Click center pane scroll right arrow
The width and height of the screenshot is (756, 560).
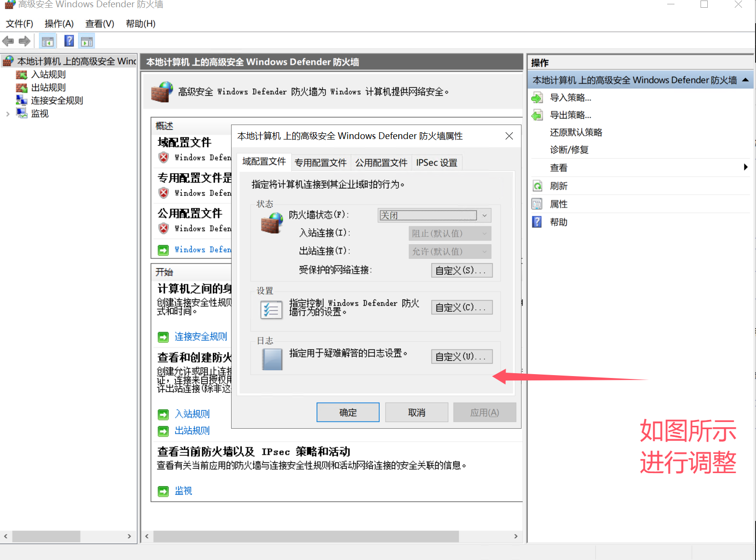point(516,536)
